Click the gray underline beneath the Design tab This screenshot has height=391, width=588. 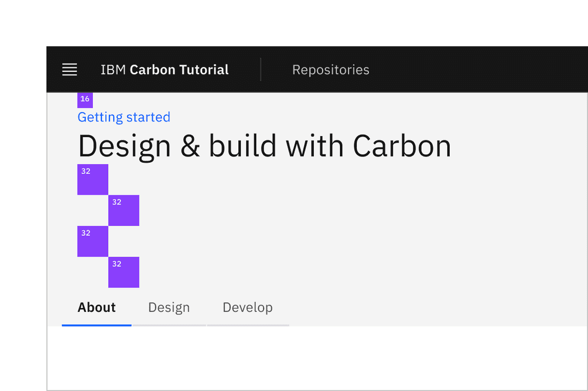[x=169, y=325]
